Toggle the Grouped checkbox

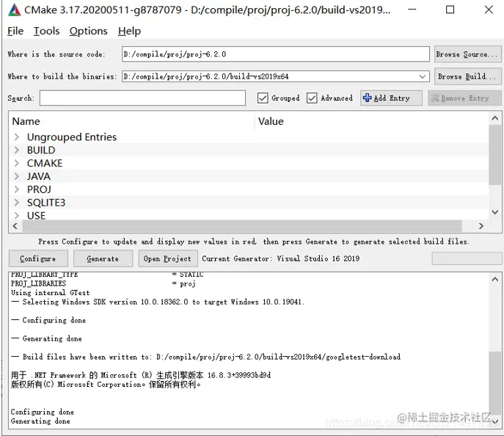pyautogui.click(x=263, y=98)
